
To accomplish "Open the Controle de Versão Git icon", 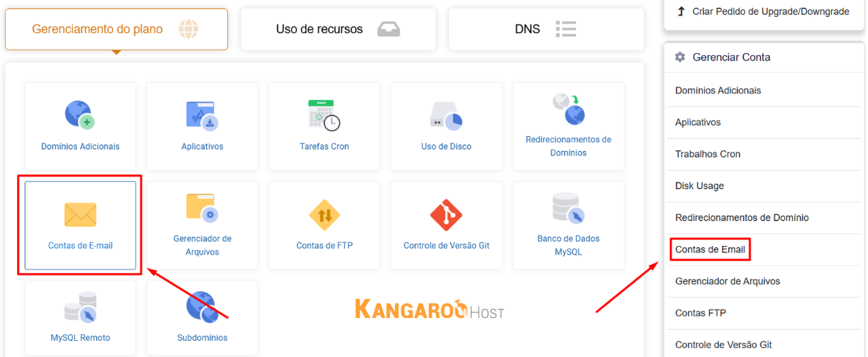I will tap(447, 214).
